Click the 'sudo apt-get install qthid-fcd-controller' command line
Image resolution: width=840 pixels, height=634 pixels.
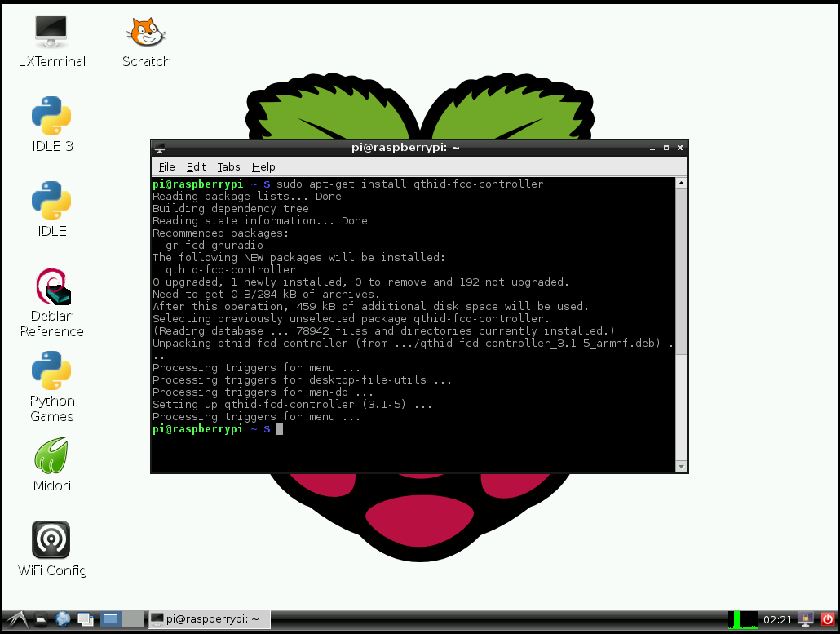410,184
